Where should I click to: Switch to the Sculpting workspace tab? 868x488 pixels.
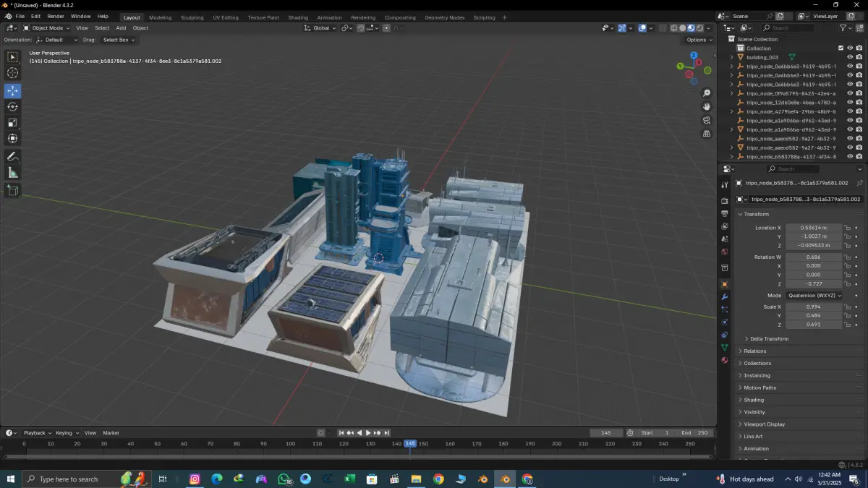pos(192,17)
